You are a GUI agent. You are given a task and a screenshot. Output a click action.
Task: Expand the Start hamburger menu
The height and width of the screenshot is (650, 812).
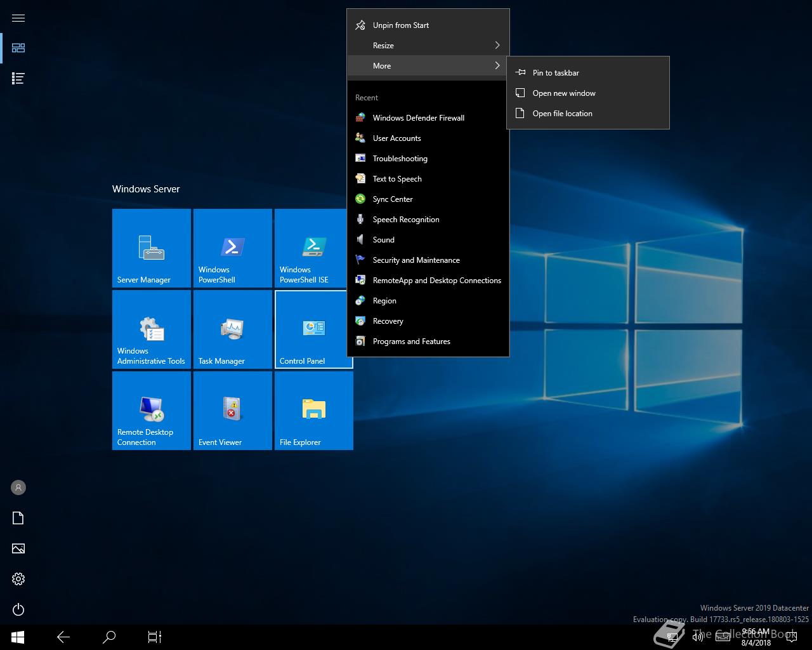click(18, 18)
